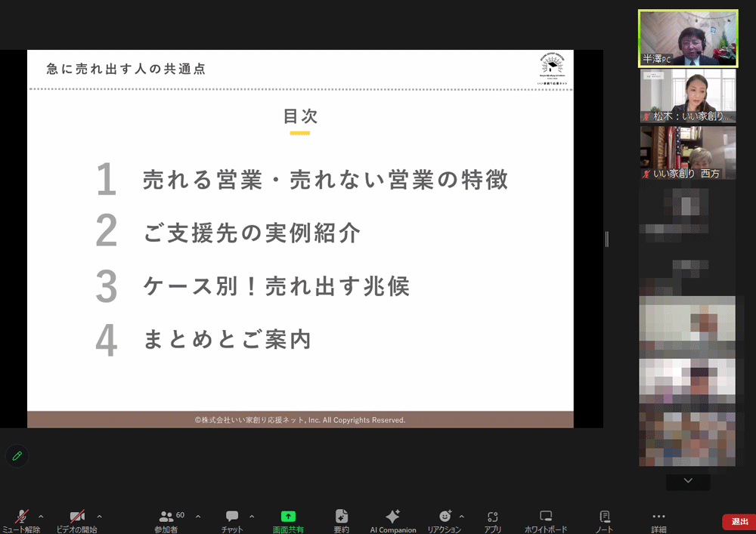Open the whiteboard (ホワイトボード)

click(x=546, y=517)
